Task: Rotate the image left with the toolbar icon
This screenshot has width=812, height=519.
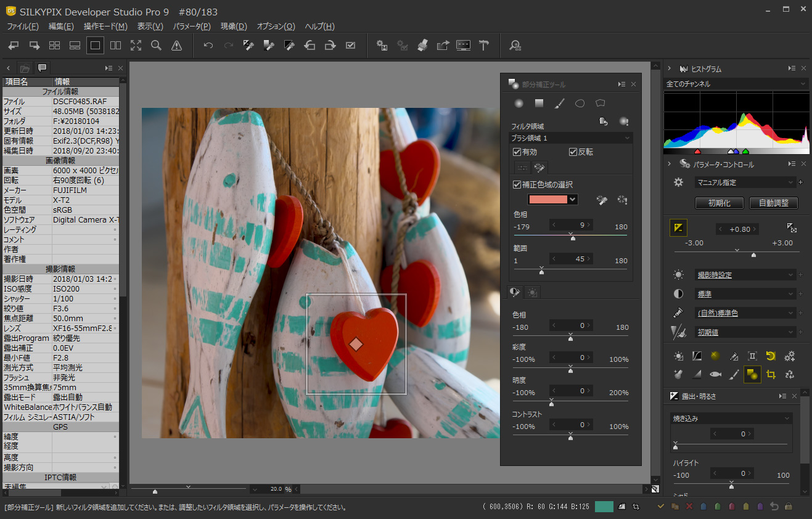Action: pyautogui.click(x=310, y=45)
